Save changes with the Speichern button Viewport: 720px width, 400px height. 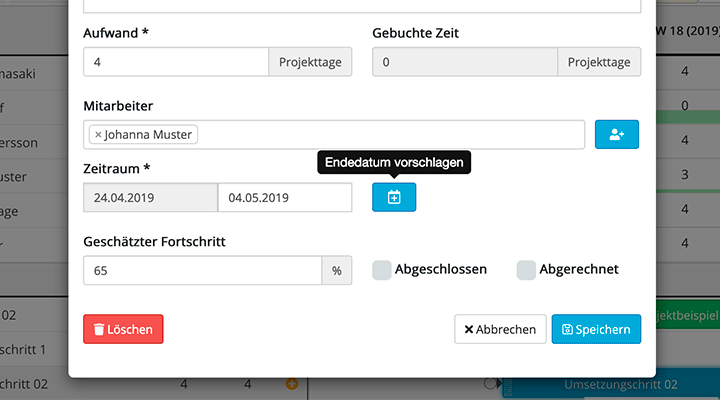pyautogui.click(x=596, y=329)
